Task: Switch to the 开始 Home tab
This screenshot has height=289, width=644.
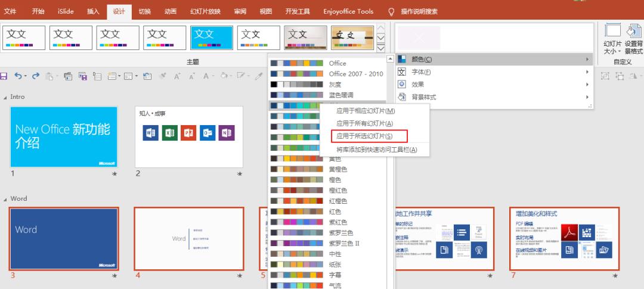Action: tap(38, 11)
